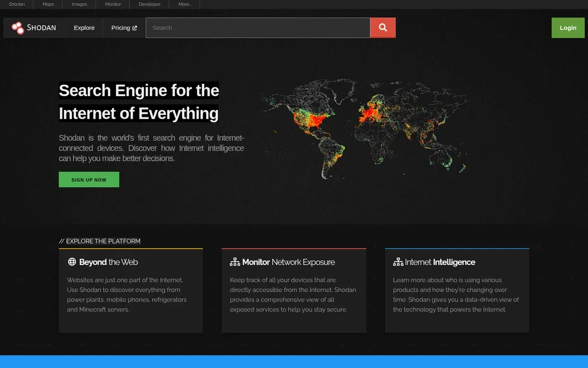Click globe icon on Beyond the Web card
The height and width of the screenshot is (368, 588).
click(x=72, y=262)
